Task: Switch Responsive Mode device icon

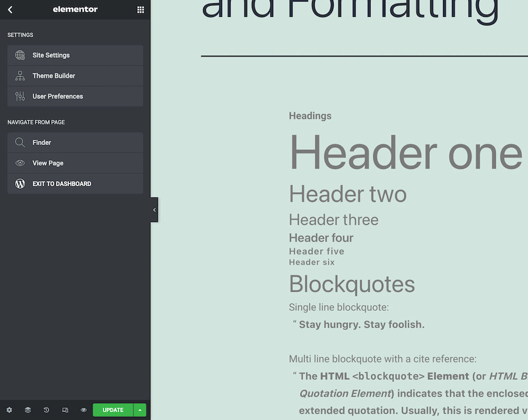Action: pyautogui.click(x=65, y=410)
